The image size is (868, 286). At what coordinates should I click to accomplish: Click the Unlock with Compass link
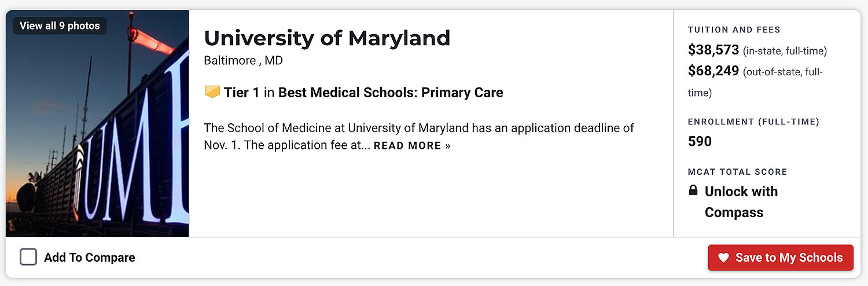(741, 201)
